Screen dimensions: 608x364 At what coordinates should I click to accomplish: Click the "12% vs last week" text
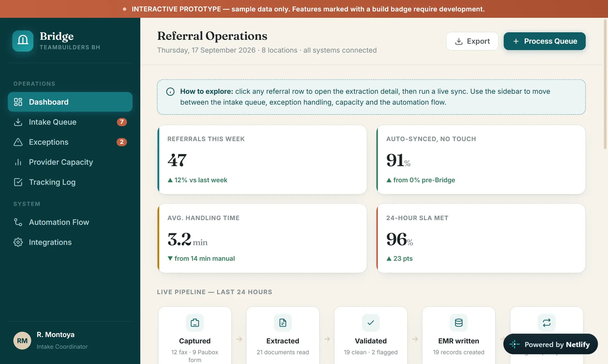pyautogui.click(x=201, y=180)
